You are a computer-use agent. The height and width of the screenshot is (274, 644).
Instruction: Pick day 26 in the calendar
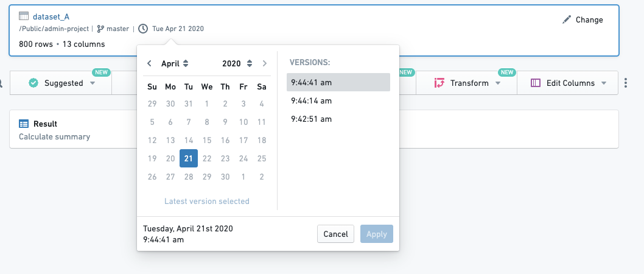[x=152, y=177]
